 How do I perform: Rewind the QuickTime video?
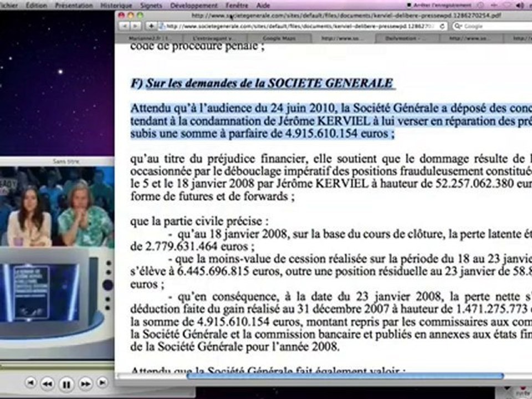(x=47, y=383)
